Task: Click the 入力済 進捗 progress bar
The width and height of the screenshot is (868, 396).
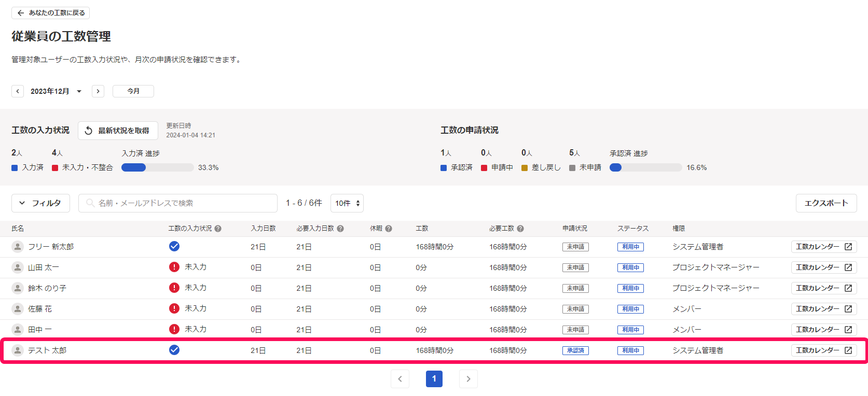Action: (158, 167)
